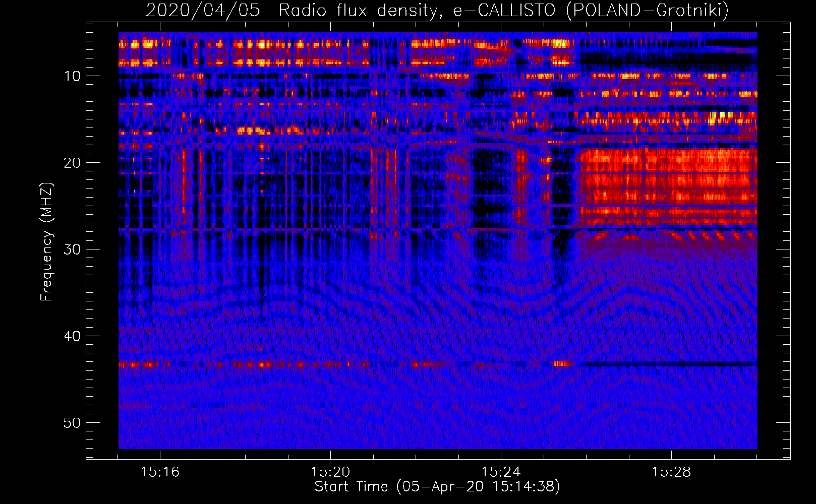The image size is (816, 504).
Task: Click the '15:28' time tick label
Action: [x=671, y=472]
